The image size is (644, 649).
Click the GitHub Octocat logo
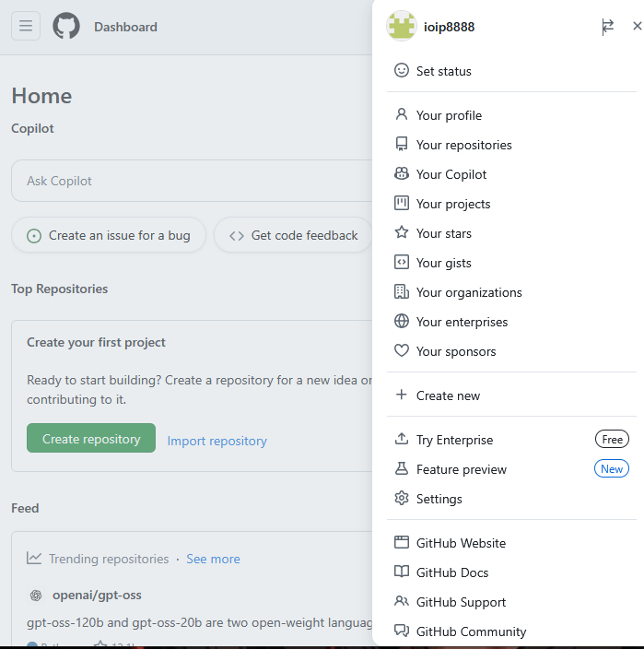point(66,27)
